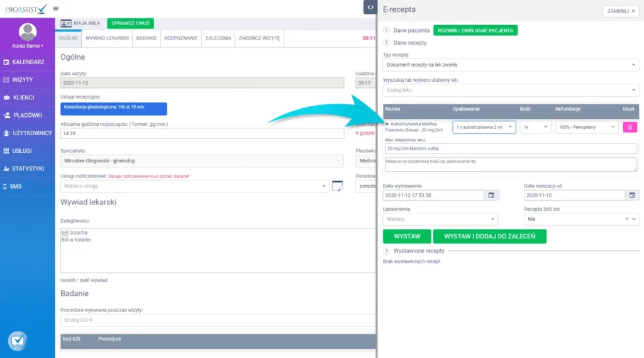Click the round checkmark badge at bottom left
The height and width of the screenshot is (358, 644).
tap(17, 340)
